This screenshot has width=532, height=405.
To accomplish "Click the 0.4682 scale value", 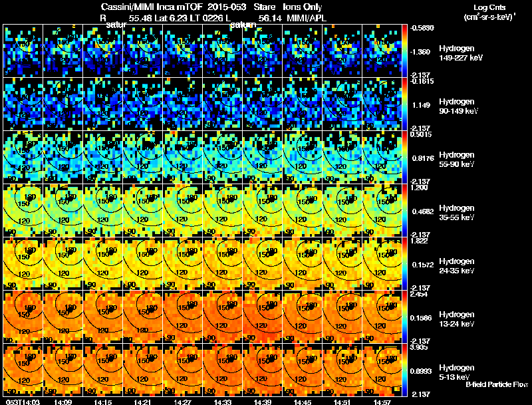I will pyautogui.click(x=423, y=211).
